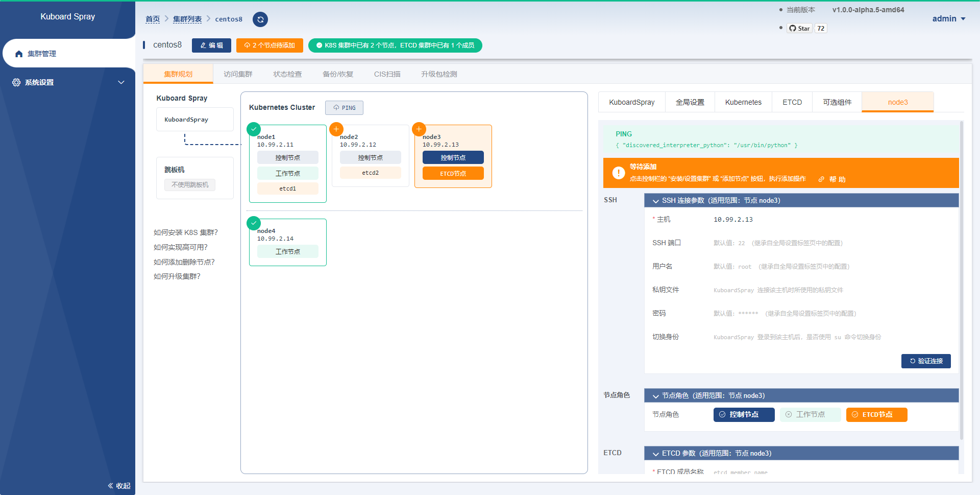Select the node3 settings tab
This screenshot has height=495, width=980.
click(x=898, y=102)
